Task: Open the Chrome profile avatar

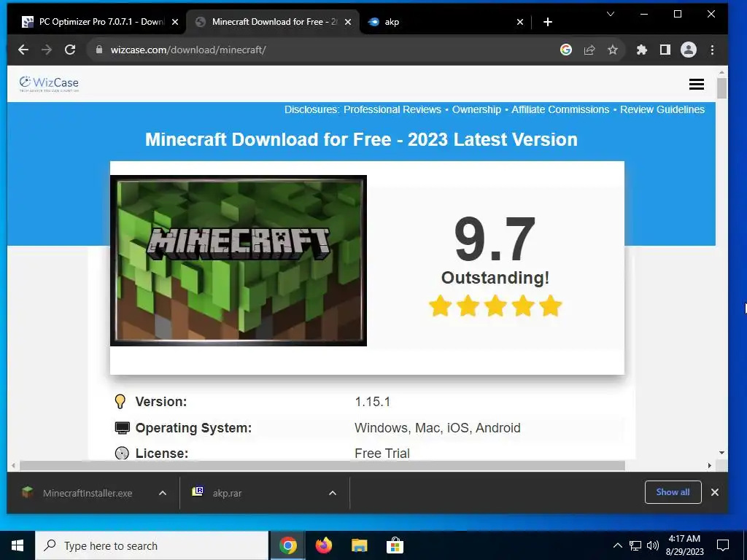Action: [x=689, y=50]
